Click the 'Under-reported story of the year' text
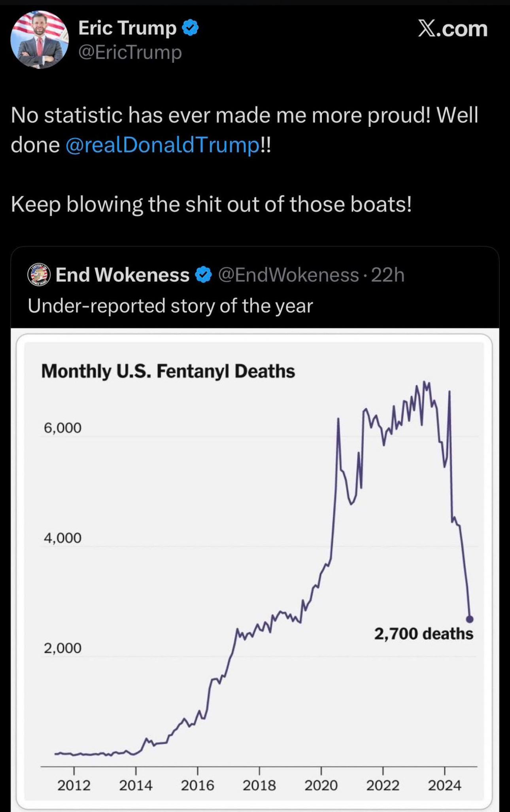510x812 pixels. [x=170, y=305]
